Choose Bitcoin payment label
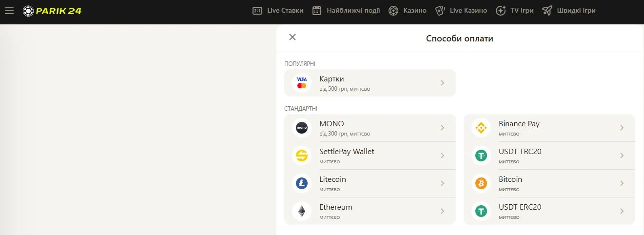Screen dimensions: 644x235 tap(510, 179)
